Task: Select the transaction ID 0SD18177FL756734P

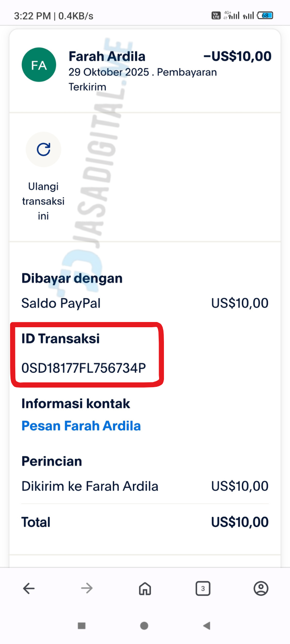Action: pyautogui.click(x=83, y=368)
